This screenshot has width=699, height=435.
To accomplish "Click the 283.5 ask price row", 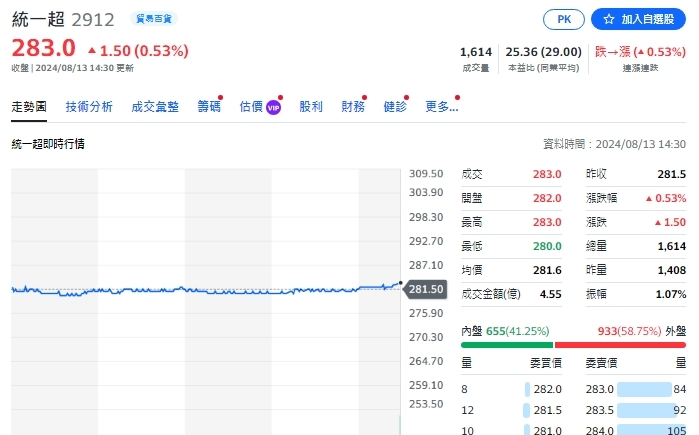I will pos(636,410).
